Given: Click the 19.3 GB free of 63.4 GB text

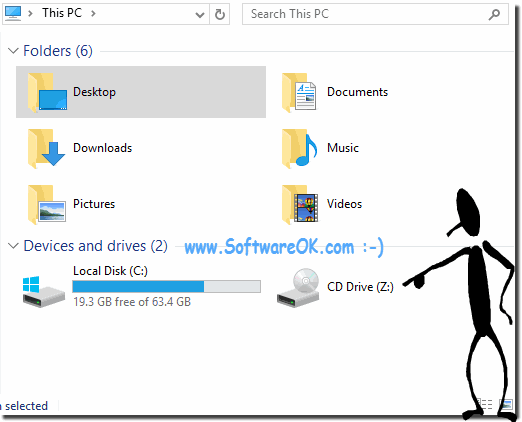Looking at the screenshot, I should pyautogui.click(x=132, y=302).
